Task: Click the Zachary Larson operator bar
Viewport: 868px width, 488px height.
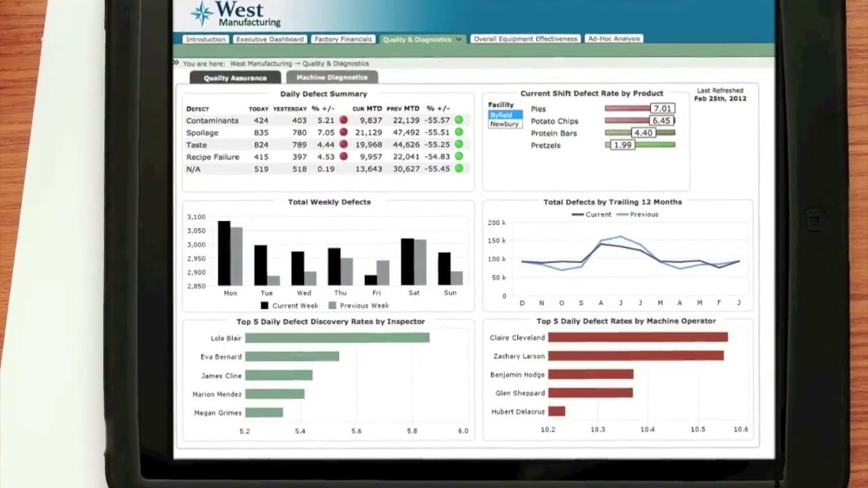Action: point(636,356)
